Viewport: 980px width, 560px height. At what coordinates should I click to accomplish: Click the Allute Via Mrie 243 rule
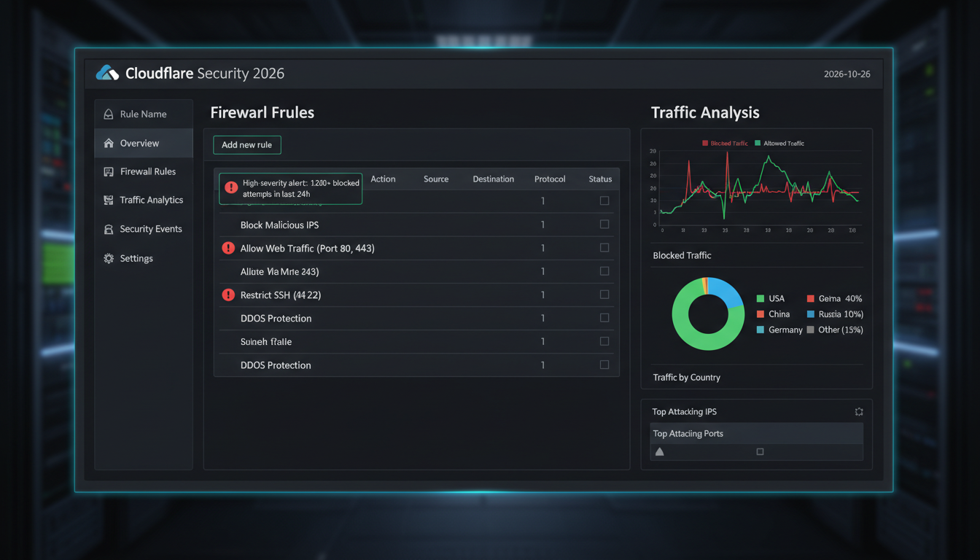[279, 271]
